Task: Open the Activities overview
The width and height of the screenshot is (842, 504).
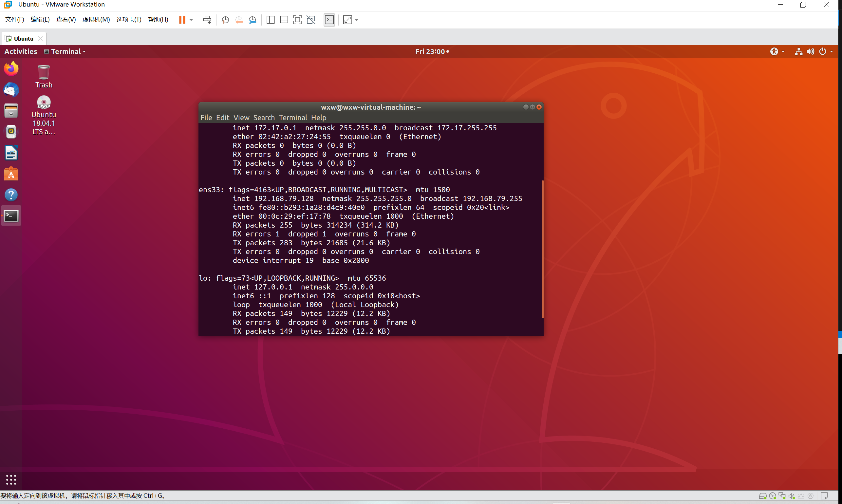Action: tap(21, 51)
